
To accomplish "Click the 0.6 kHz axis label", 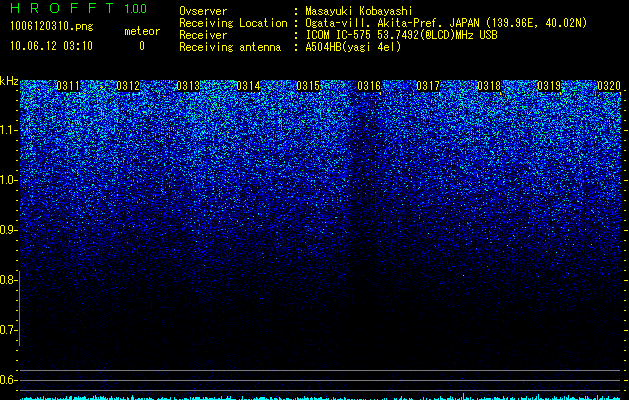I will tap(7, 380).
